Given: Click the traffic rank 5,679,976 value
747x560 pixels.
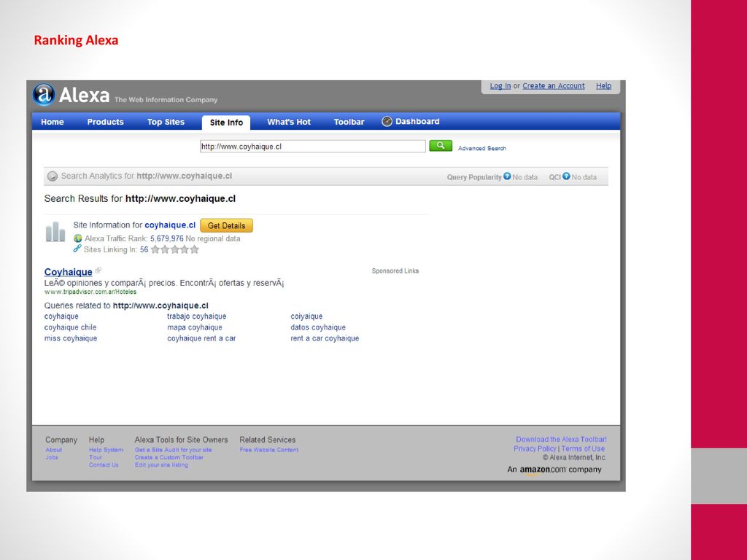Looking at the screenshot, I should pos(167,238).
